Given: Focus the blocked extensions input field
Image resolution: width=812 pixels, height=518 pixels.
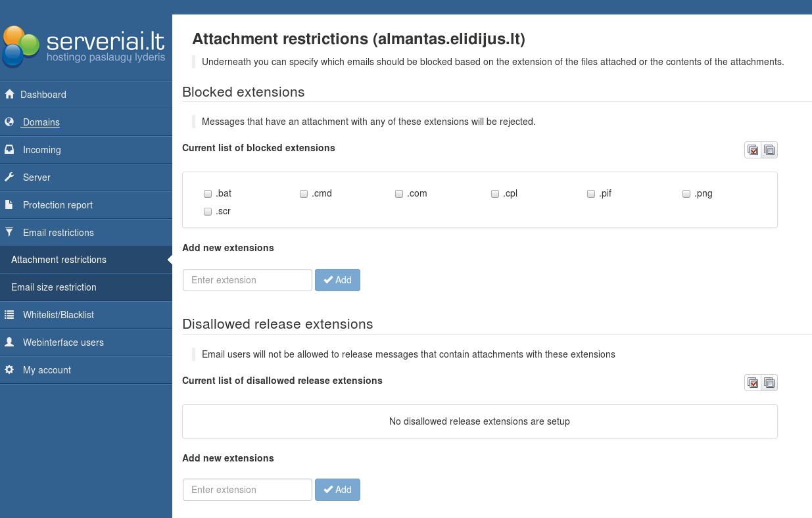Looking at the screenshot, I should click(247, 280).
